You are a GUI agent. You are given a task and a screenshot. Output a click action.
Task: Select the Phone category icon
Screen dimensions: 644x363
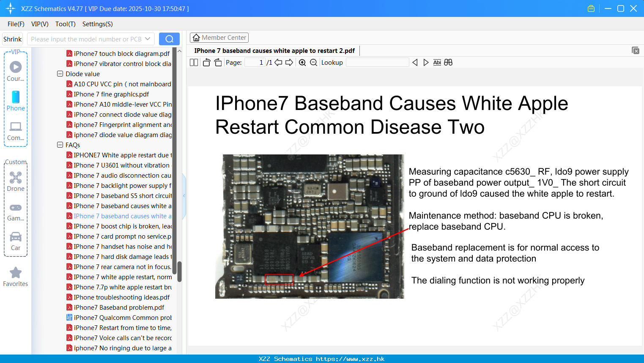16,101
